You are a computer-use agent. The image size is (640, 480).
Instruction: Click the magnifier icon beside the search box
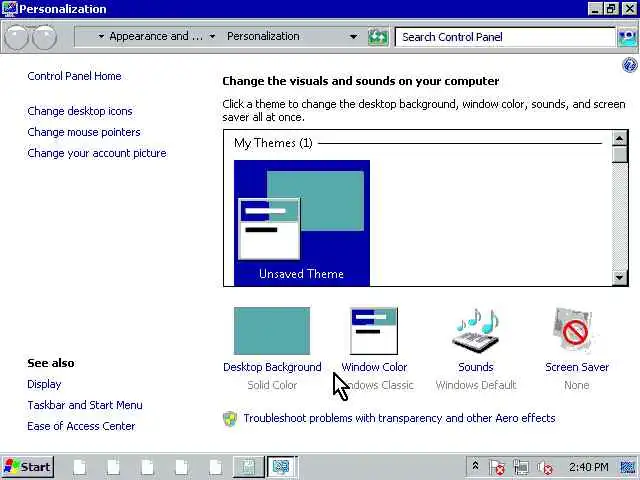coord(627,37)
